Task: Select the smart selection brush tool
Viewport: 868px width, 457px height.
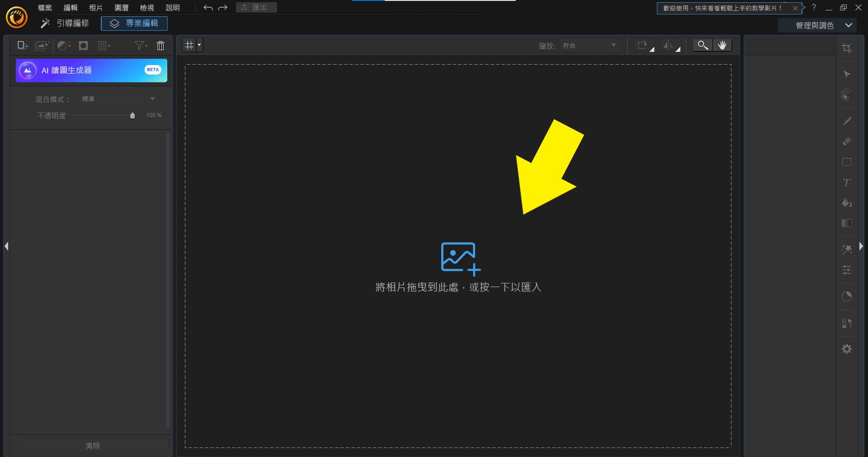Action: (847, 95)
